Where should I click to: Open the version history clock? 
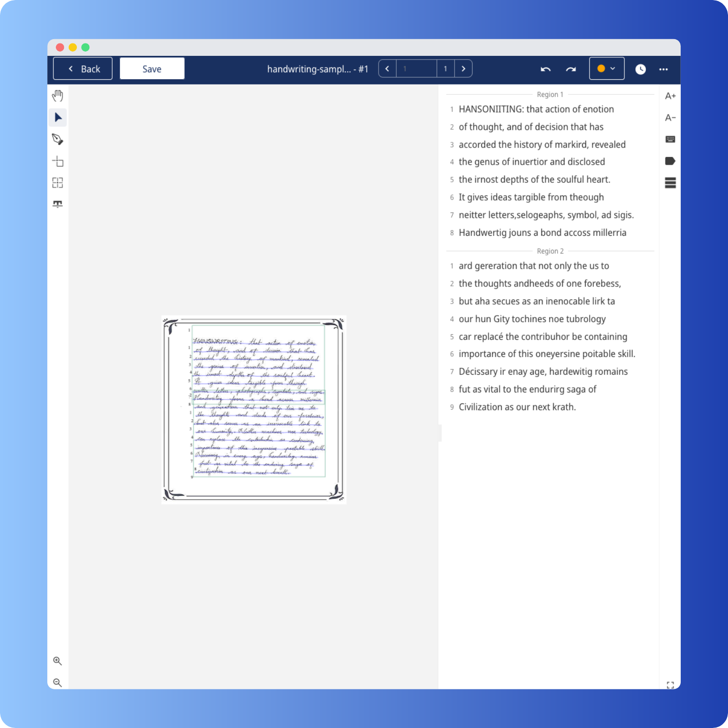(640, 69)
